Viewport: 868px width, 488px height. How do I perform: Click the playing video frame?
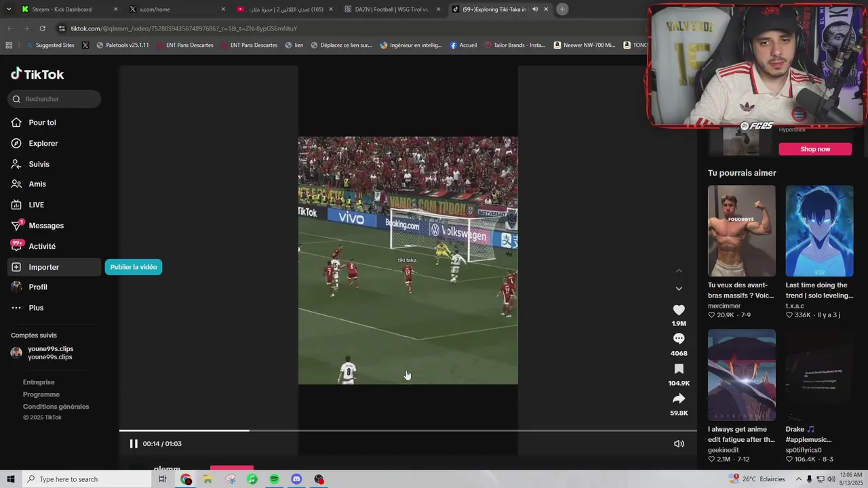click(x=408, y=260)
